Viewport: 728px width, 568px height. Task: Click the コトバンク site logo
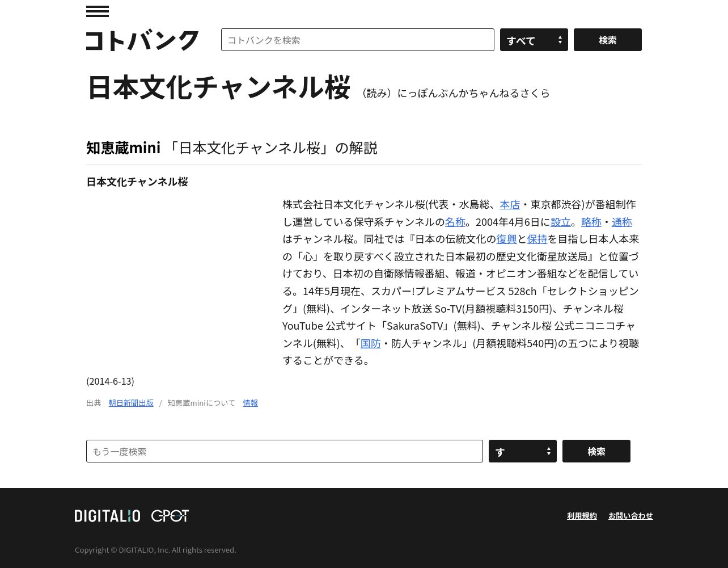click(x=142, y=40)
